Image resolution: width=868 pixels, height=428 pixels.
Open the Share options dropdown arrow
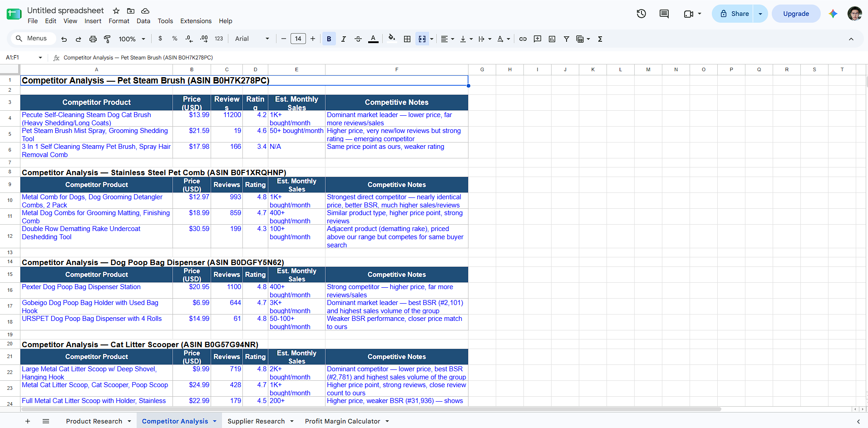[x=760, y=14]
